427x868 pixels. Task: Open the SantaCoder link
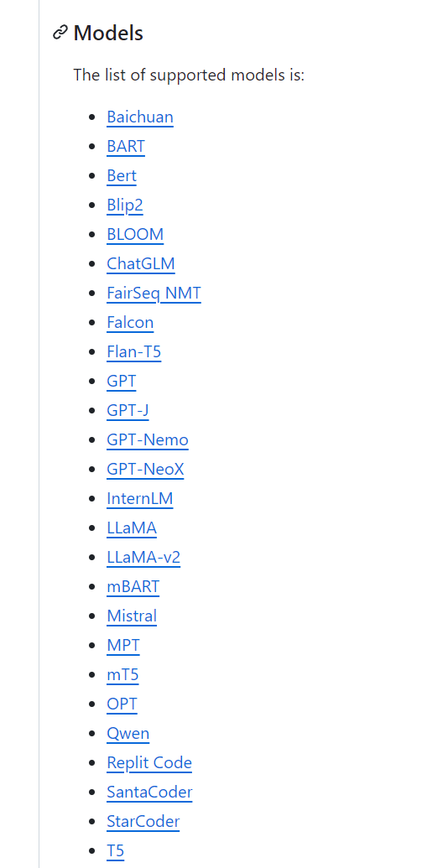point(149,792)
